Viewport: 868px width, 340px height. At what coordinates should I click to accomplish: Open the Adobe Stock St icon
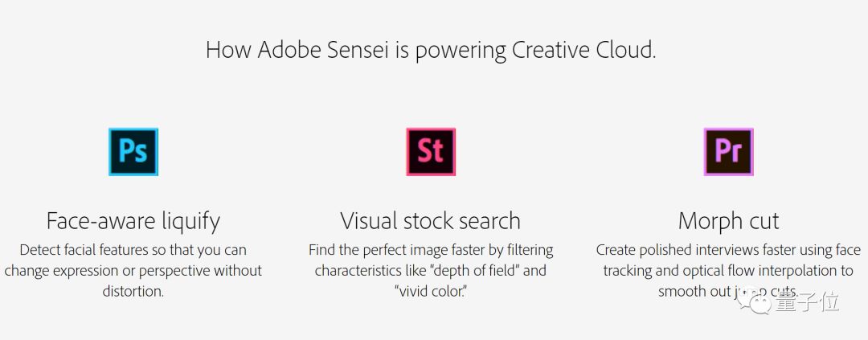click(x=431, y=152)
